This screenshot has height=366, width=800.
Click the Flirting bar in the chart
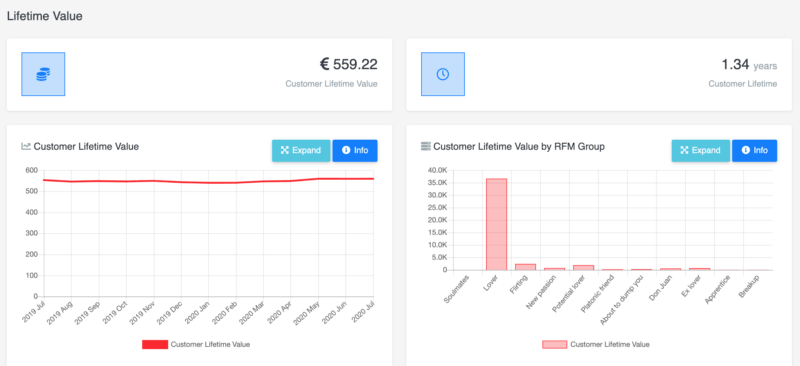[x=526, y=267]
